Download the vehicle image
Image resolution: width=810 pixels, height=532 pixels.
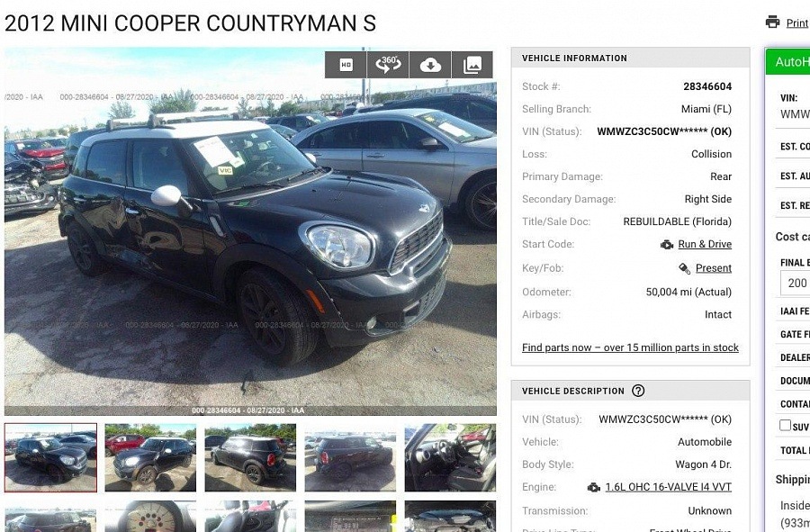point(430,65)
